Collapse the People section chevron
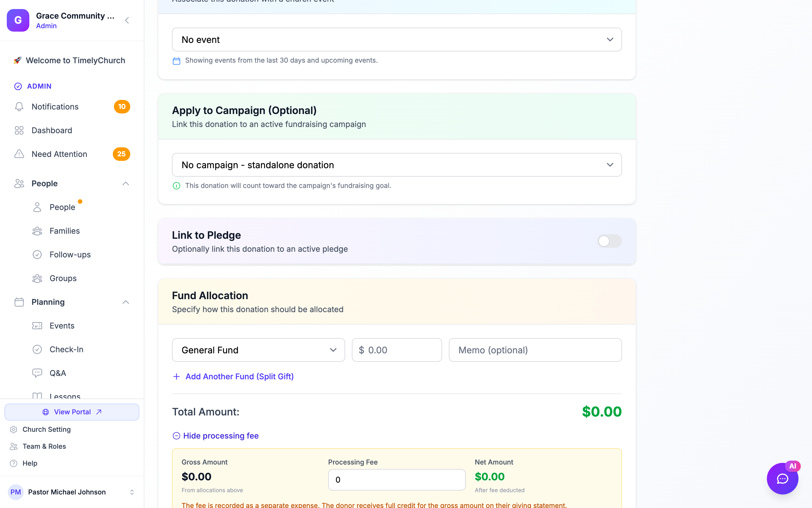Screen dimensions: 812x508 point(126,183)
